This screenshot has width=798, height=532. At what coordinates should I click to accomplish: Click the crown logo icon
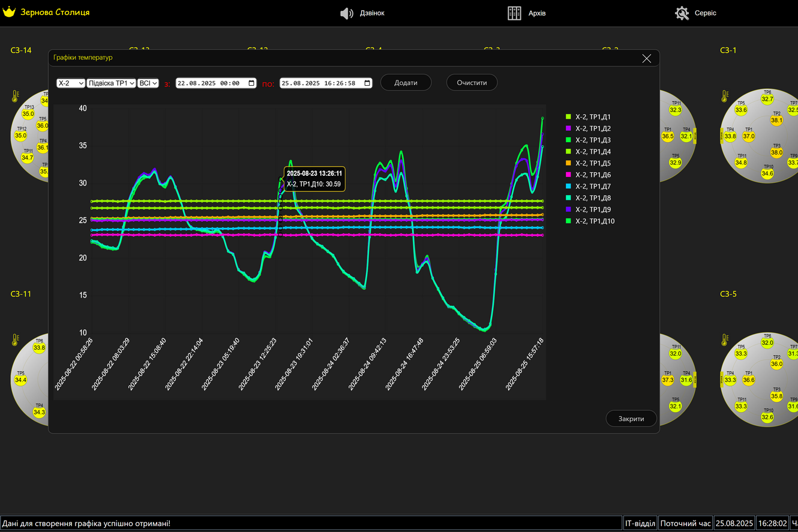(9, 12)
